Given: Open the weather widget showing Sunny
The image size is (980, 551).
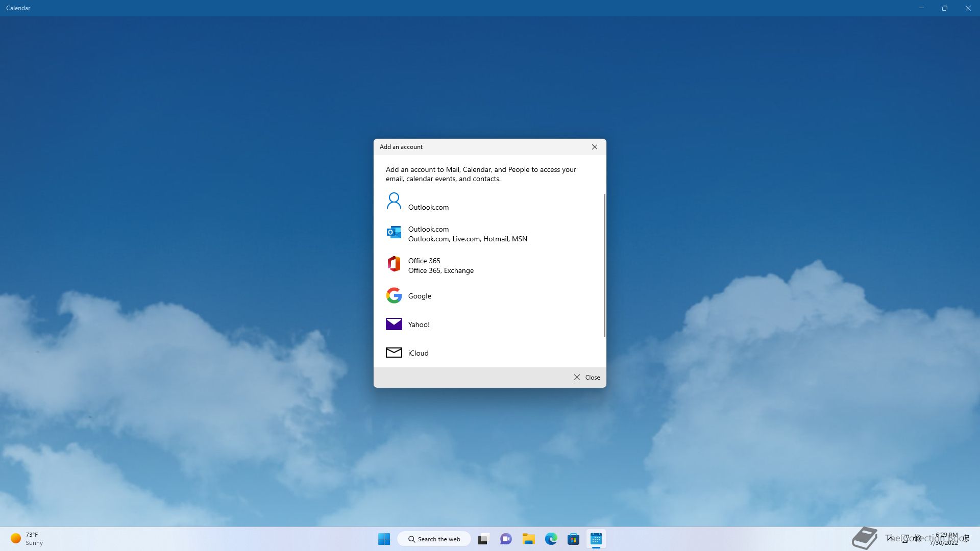Looking at the screenshot, I should click(x=28, y=539).
